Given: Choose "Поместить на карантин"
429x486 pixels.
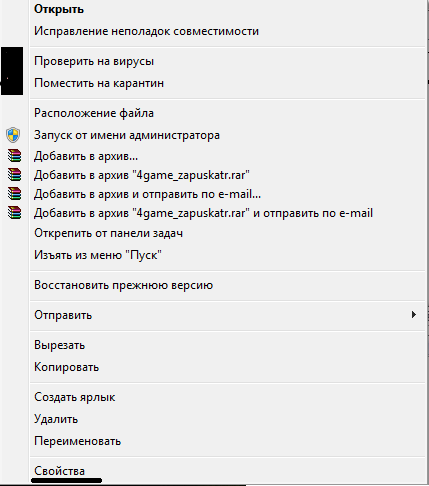Looking at the screenshot, I should tap(99, 83).
